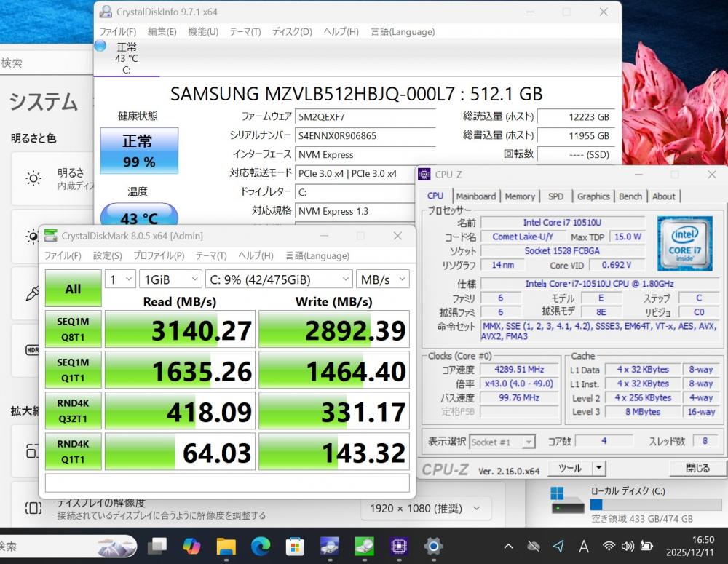The height and width of the screenshot is (564, 728).
Task: Select the C: drive status orb in CrystalDiskInfo
Action: tap(100, 46)
